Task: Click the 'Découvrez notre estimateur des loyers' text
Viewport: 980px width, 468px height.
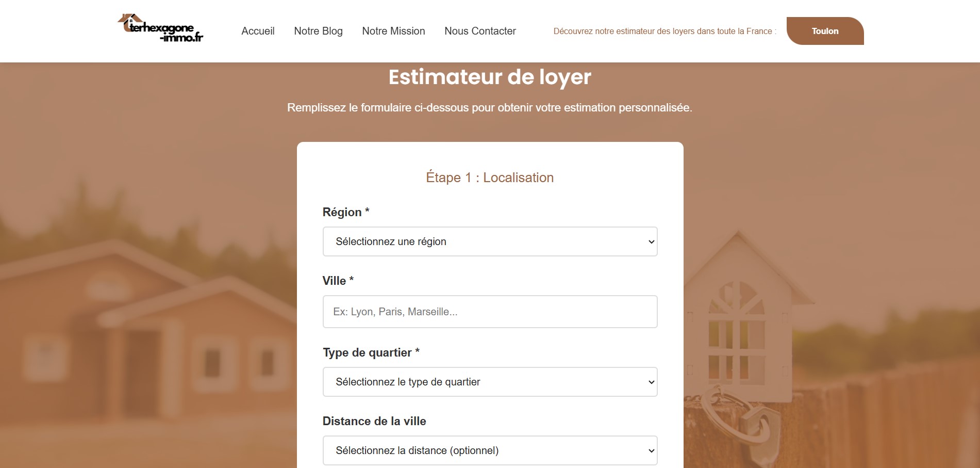Action: (x=664, y=31)
